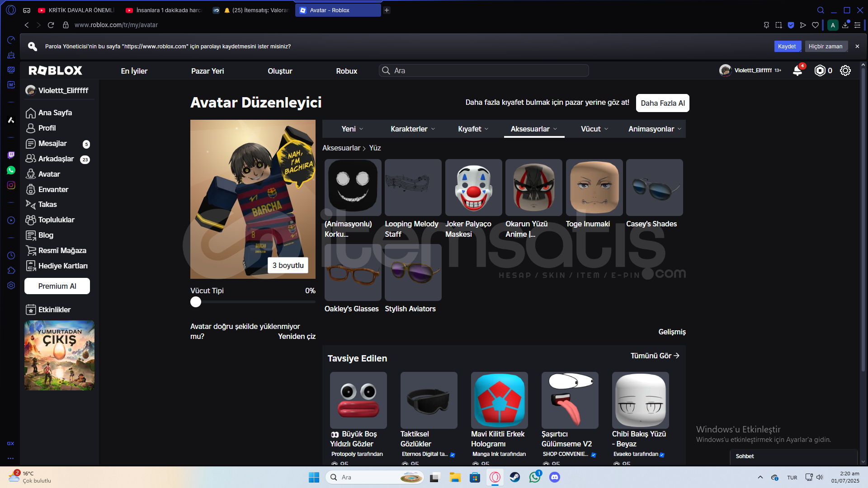Screen dimensions: 868x488
Task: Open Twitch in Opera sidebar
Action: (x=11, y=155)
